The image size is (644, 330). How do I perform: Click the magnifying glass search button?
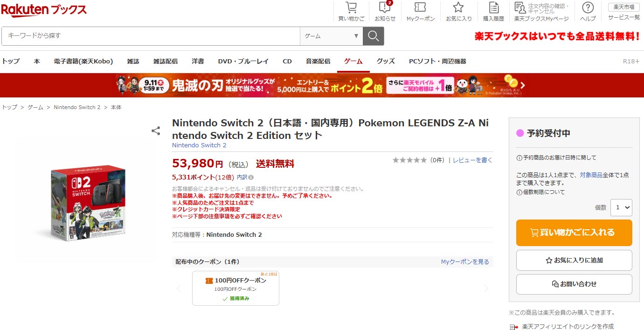pos(373,36)
